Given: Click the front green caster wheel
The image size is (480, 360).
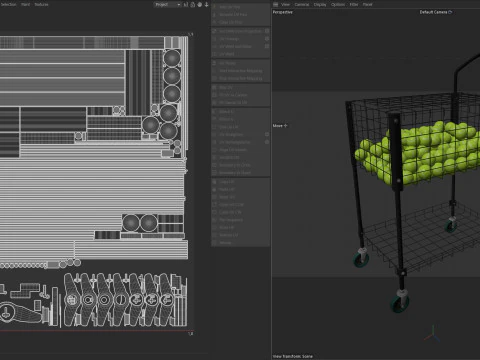Looking at the screenshot, I should (400, 301).
